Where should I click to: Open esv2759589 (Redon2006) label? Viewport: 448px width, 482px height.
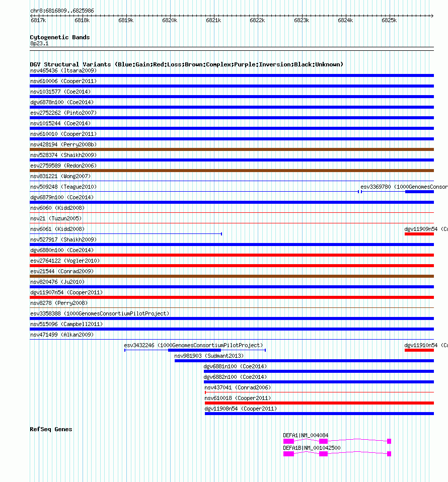pyautogui.click(x=63, y=166)
